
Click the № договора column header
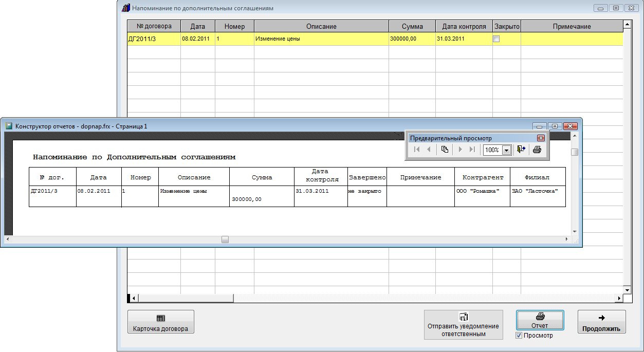(154, 26)
